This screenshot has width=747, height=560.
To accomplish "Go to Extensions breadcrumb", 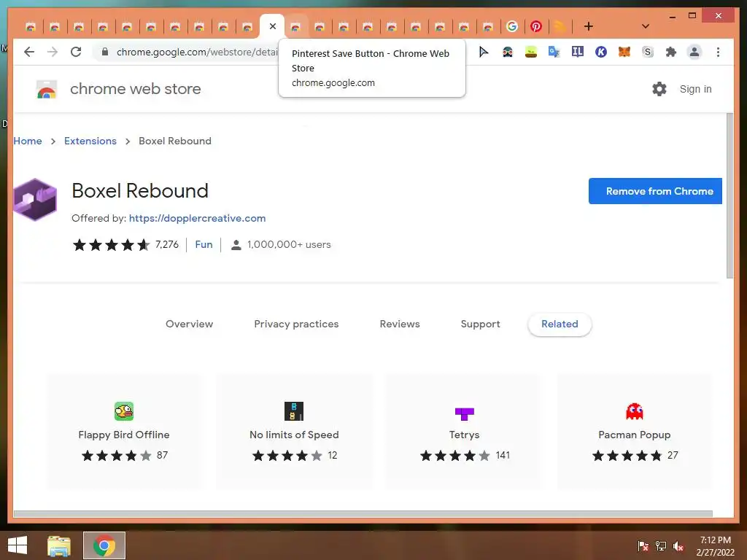I will click(90, 141).
